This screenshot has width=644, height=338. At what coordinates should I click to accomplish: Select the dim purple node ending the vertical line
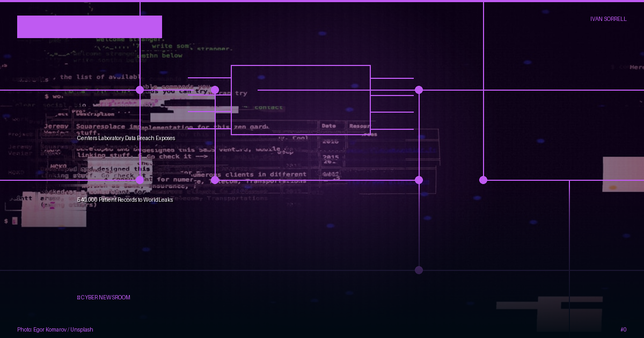pyautogui.click(x=419, y=270)
